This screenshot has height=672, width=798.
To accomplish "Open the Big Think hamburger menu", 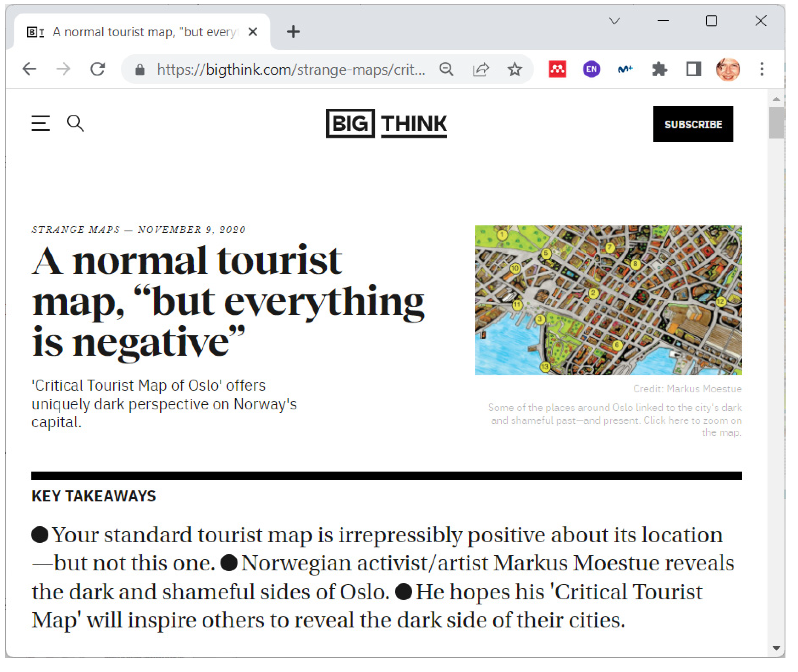I will (41, 124).
